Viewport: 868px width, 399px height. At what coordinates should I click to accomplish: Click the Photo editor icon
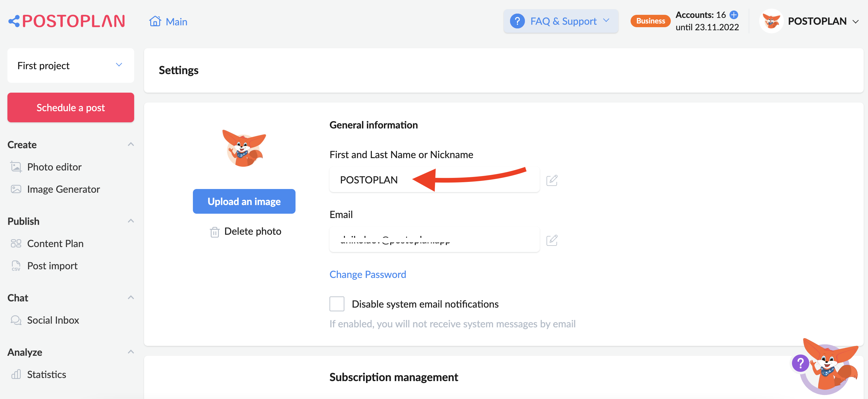[x=16, y=167]
